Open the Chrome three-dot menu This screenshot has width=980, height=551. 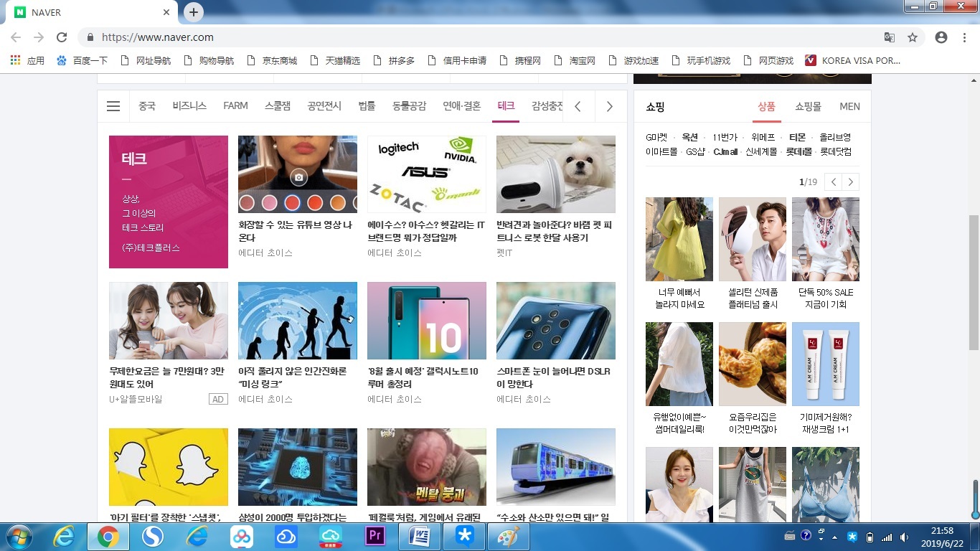coord(965,37)
